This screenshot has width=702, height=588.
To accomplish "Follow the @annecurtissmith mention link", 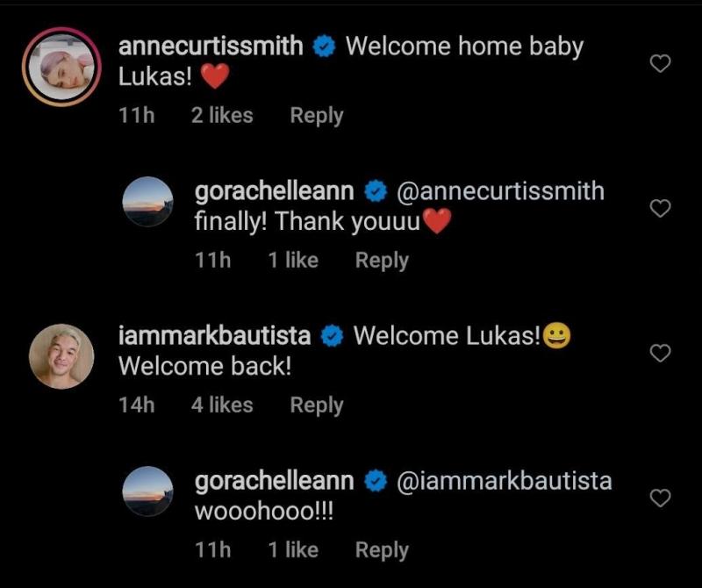I will (500, 191).
